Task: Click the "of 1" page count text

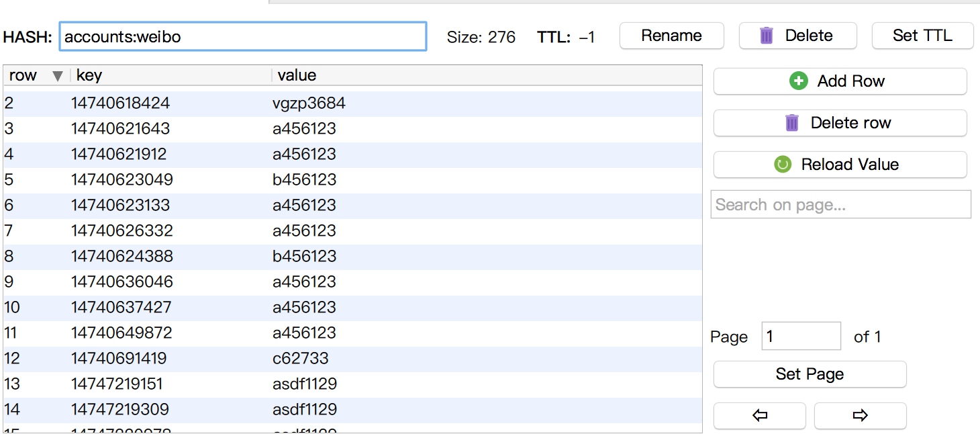Action: pyautogui.click(x=867, y=337)
